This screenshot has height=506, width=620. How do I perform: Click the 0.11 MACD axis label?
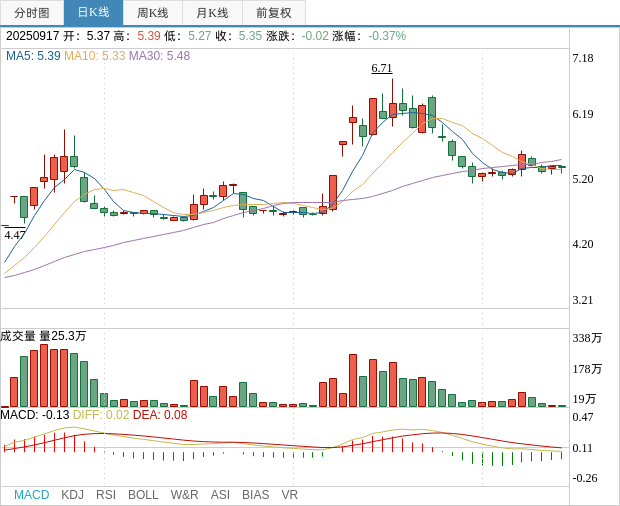tap(583, 448)
